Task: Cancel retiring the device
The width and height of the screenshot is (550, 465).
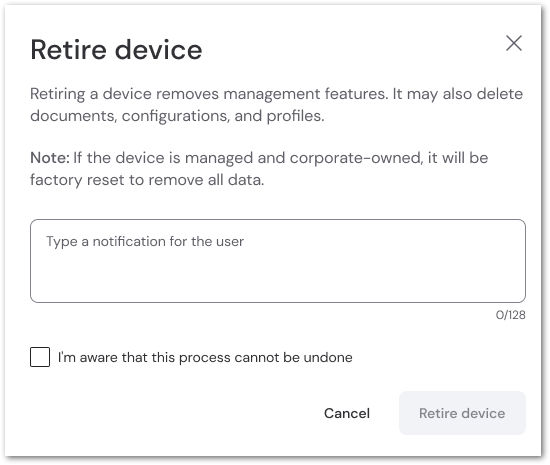Action: 347,413
